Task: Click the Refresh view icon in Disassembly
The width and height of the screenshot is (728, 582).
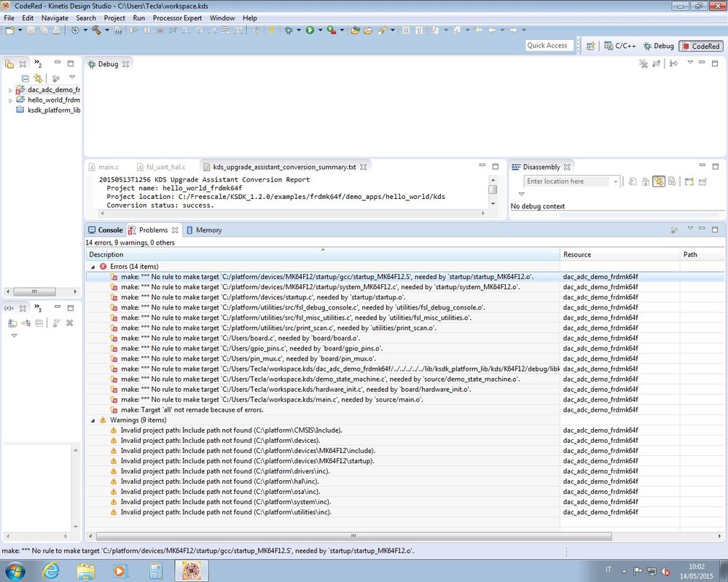Action: point(633,181)
